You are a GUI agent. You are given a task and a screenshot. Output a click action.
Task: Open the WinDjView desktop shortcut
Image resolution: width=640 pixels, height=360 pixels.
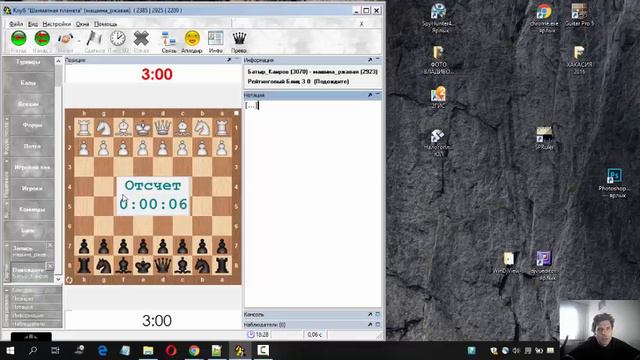click(x=507, y=262)
